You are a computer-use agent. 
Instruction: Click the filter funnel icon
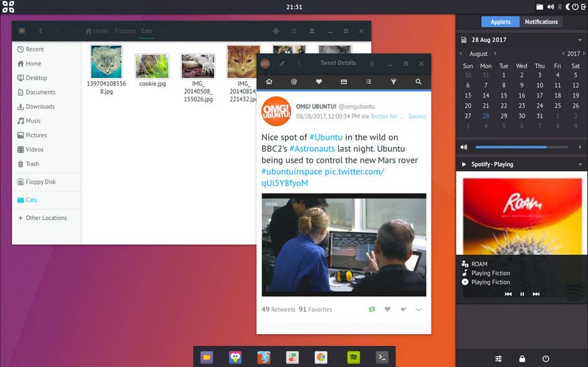point(394,82)
